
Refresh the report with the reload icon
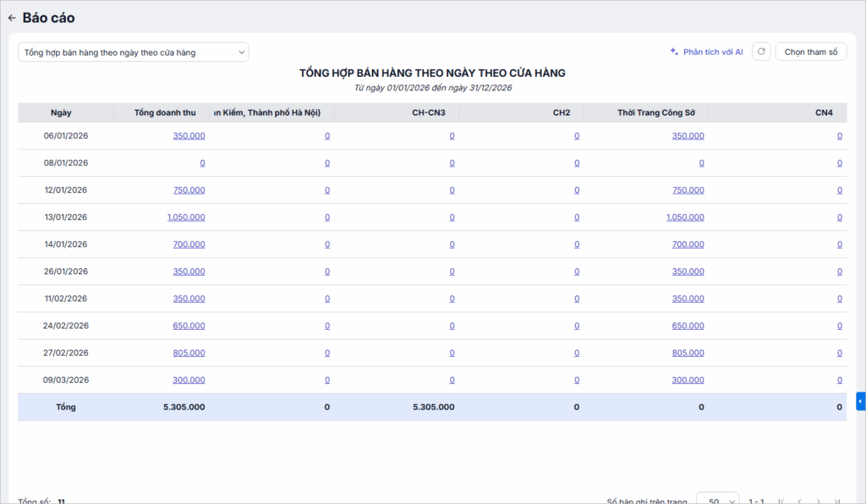pyautogui.click(x=761, y=52)
